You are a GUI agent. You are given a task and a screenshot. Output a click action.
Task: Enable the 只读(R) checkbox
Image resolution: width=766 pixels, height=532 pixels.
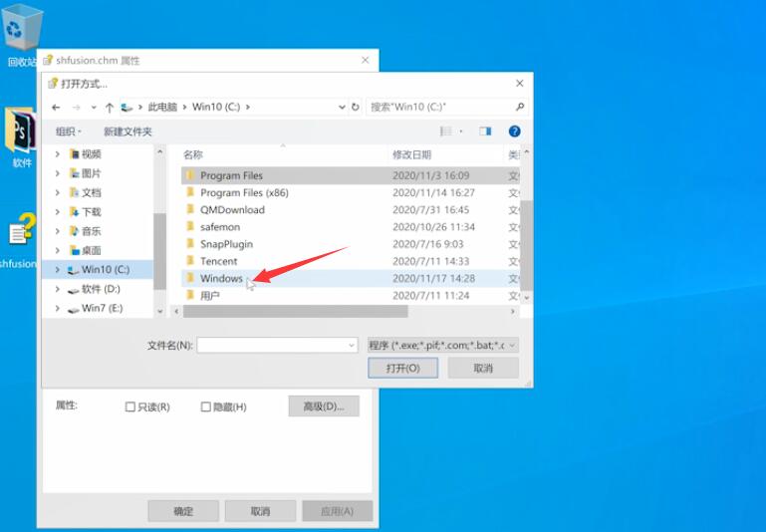tap(129, 406)
